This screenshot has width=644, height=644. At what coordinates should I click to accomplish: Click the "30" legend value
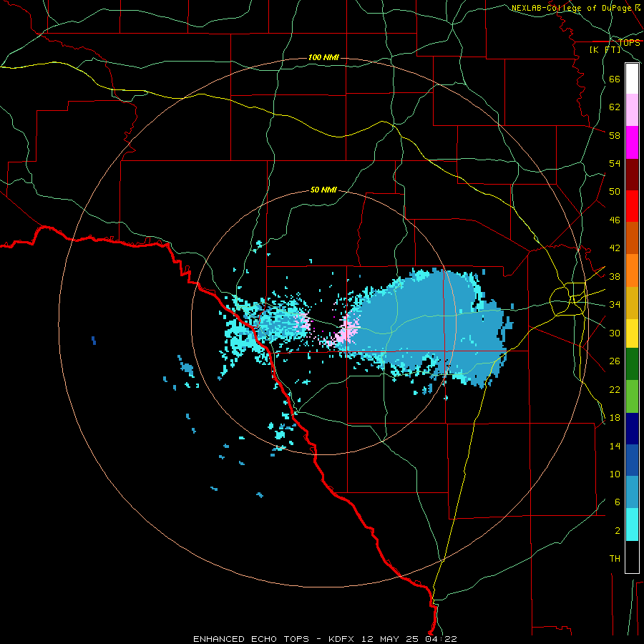[615, 333]
